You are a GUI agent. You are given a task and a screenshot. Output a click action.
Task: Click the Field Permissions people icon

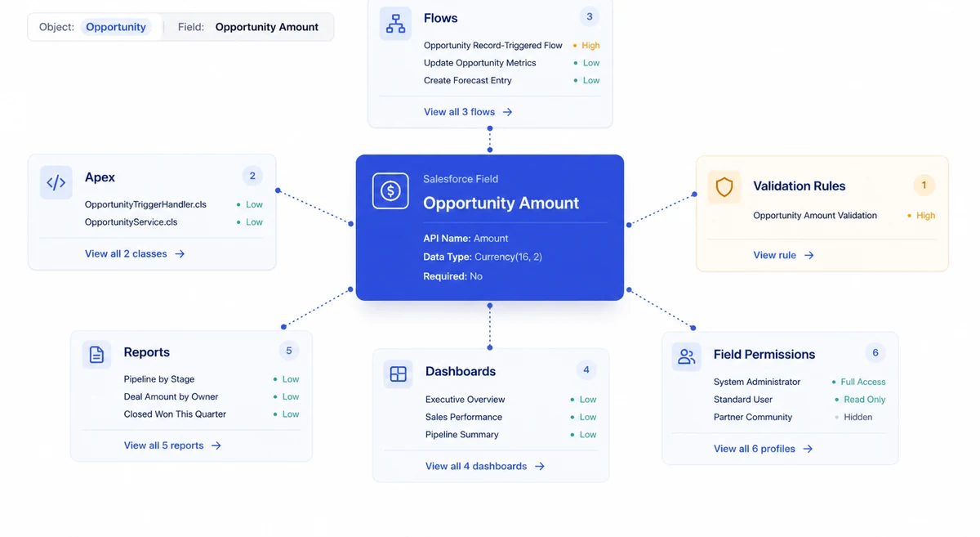(x=686, y=356)
